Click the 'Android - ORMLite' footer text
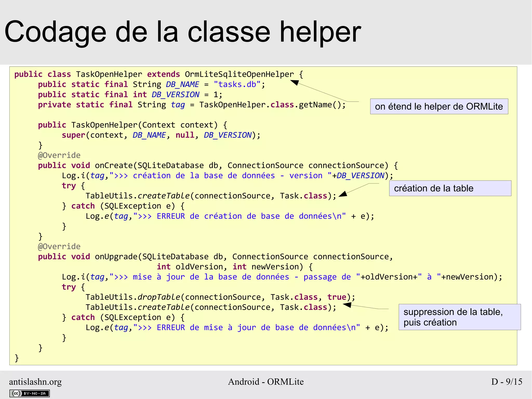Viewport: 532px width, 399px height. point(266,382)
